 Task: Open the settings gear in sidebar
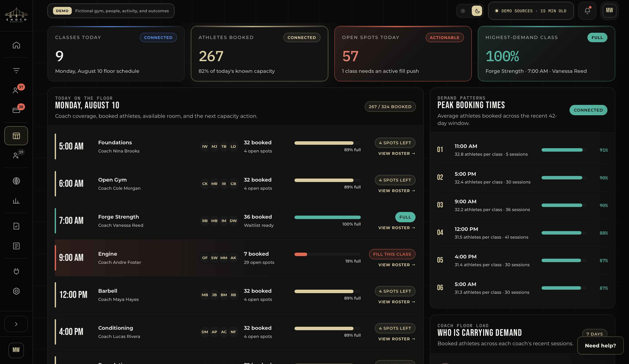coord(16,291)
